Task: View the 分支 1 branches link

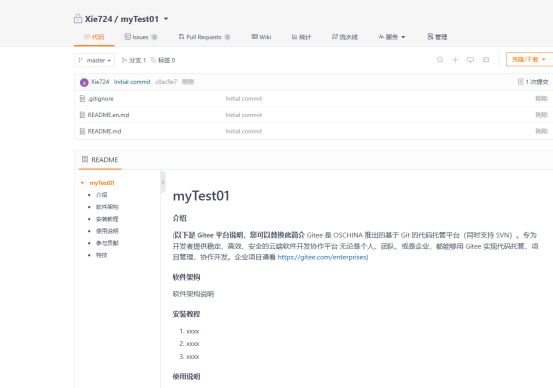Action: point(134,60)
